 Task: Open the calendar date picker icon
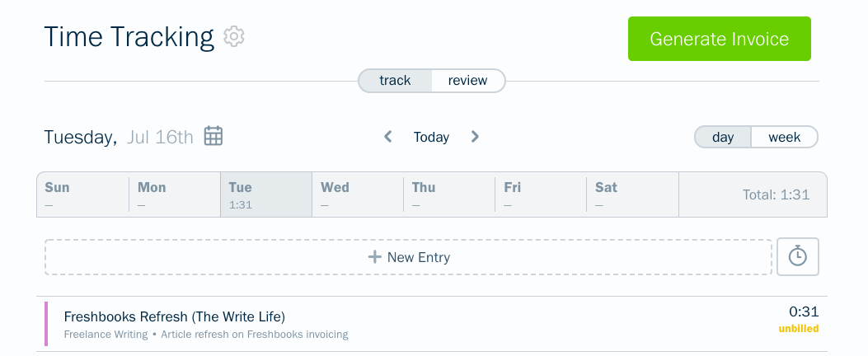pos(213,136)
